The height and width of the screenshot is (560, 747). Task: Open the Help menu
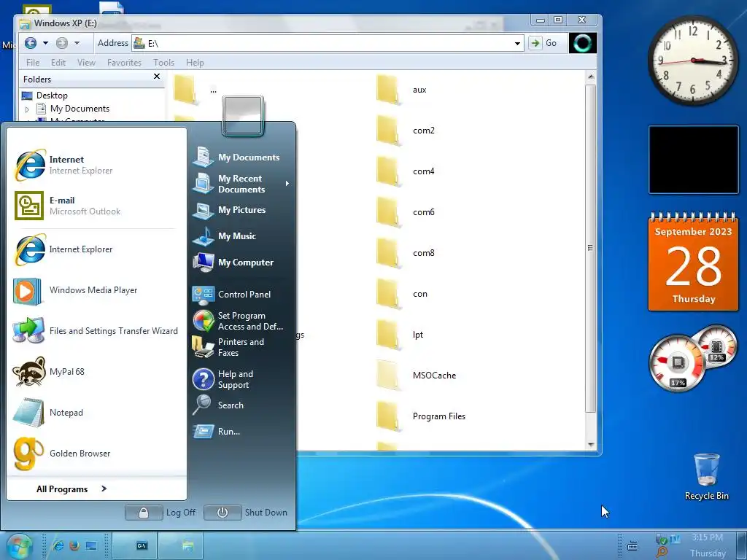tap(195, 63)
